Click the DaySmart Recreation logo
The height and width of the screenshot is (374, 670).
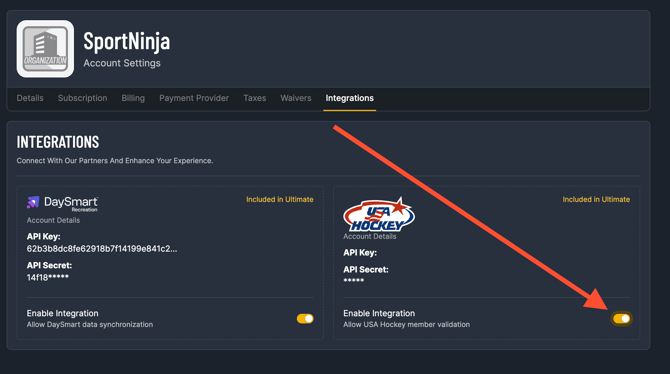point(62,203)
